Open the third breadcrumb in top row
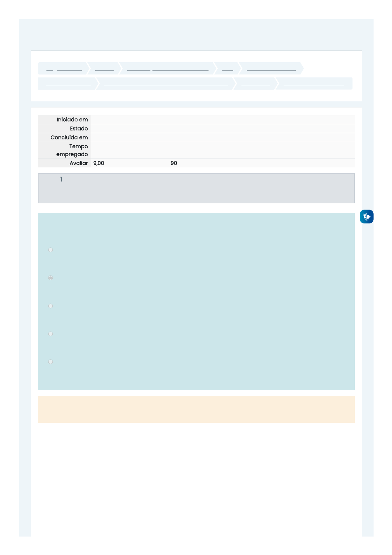The image size is (392, 555). click(x=168, y=68)
